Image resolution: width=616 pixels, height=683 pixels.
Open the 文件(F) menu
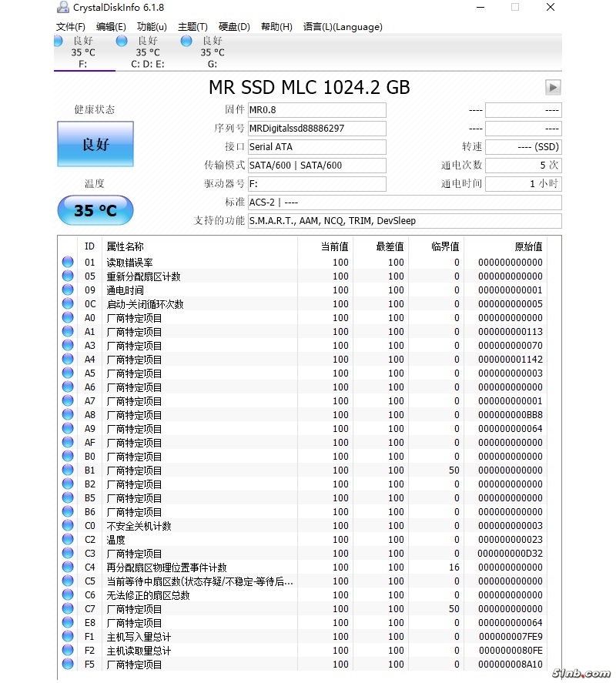tap(70, 27)
